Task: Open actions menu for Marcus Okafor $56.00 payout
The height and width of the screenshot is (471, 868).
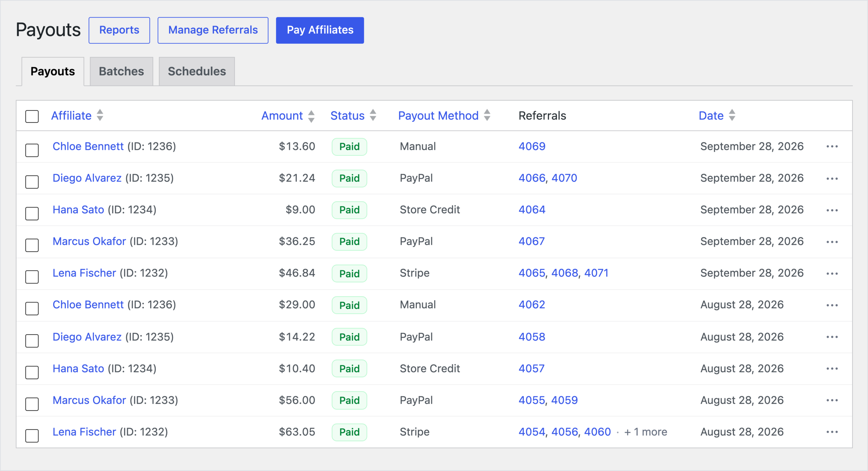Action: (832, 400)
